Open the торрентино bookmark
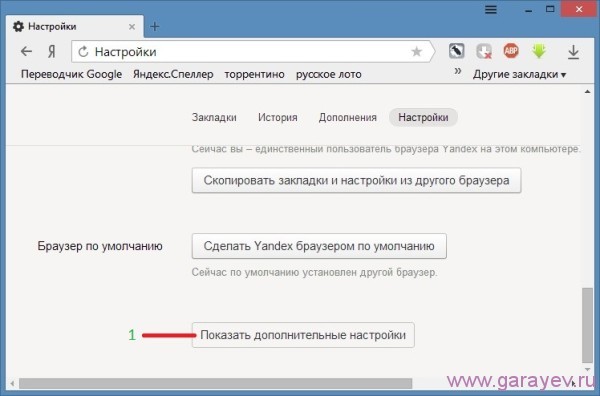The width and height of the screenshot is (600, 396). [254, 74]
